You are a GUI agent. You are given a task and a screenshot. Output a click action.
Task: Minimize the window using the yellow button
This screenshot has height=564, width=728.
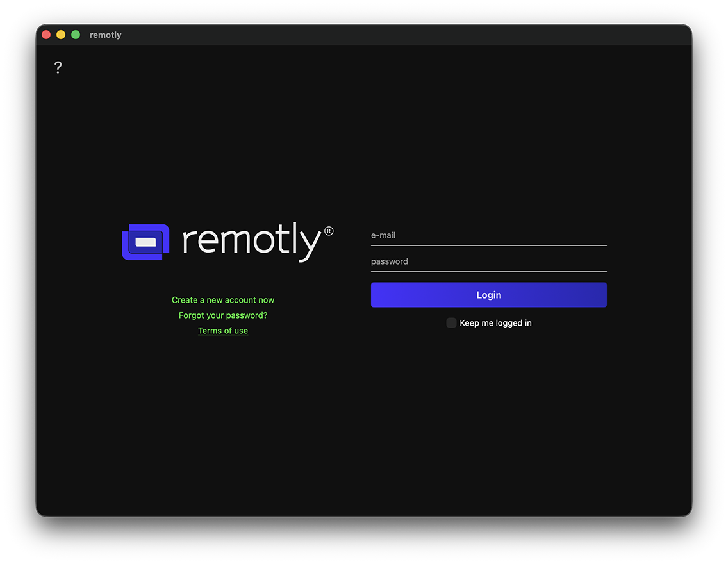click(61, 35)
